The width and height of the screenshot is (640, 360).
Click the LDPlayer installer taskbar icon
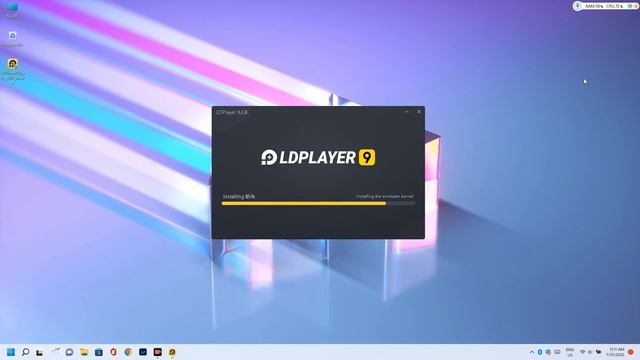point(172,352)
